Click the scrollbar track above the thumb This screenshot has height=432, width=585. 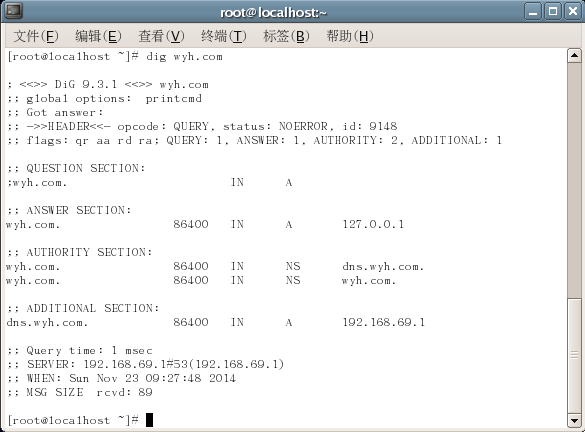tap(574, 180)
